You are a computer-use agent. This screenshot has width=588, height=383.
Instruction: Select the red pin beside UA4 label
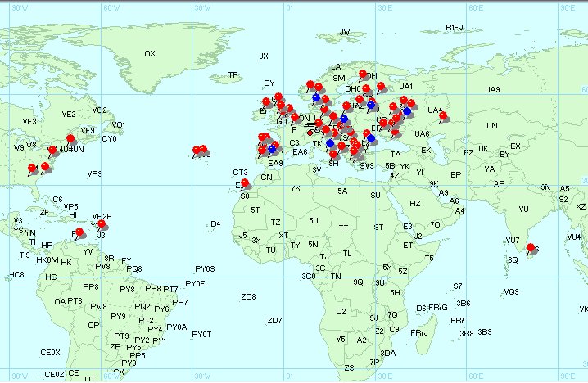[443, 115]
